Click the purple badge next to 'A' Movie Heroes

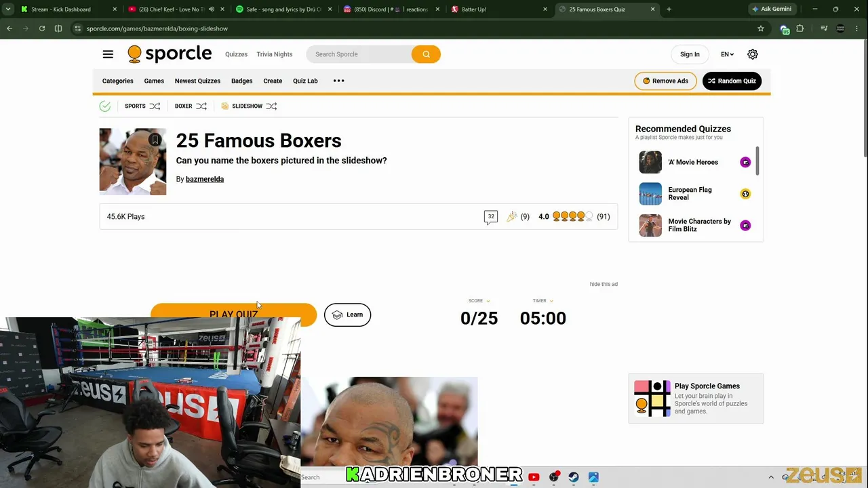[x=745, y=162]
